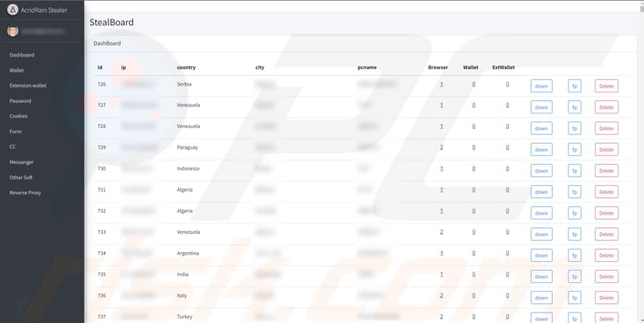Click the user avatar in sidebar

(x=13, y=31)
